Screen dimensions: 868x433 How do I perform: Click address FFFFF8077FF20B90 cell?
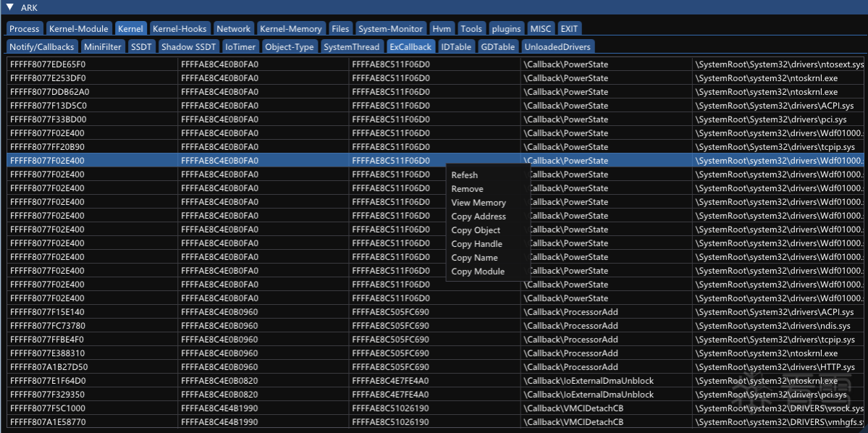point(93,147)
